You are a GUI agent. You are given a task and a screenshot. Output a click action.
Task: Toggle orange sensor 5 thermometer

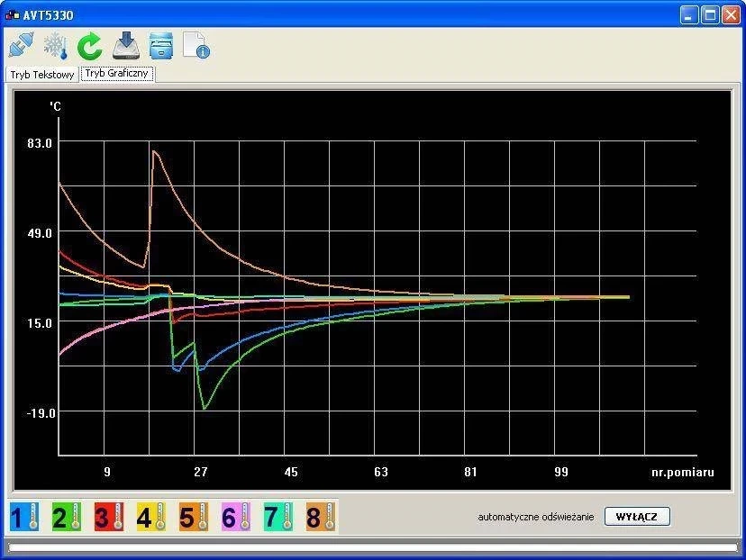coord(194,517)
